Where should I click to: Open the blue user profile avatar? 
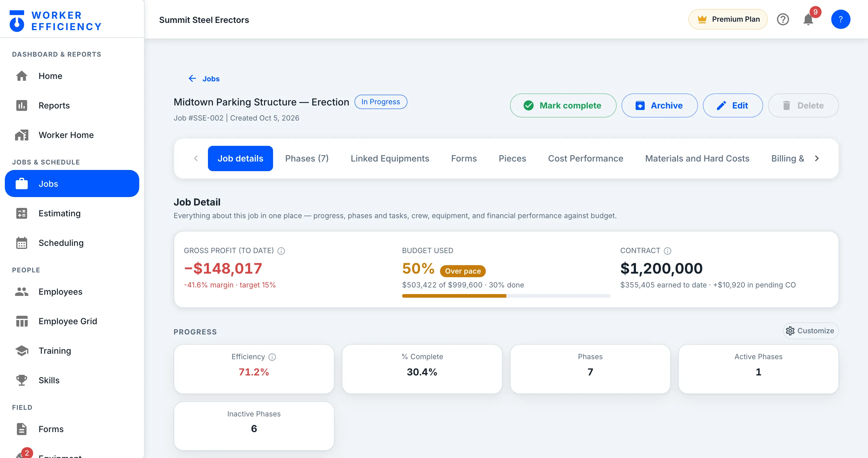tap(840, 19)
